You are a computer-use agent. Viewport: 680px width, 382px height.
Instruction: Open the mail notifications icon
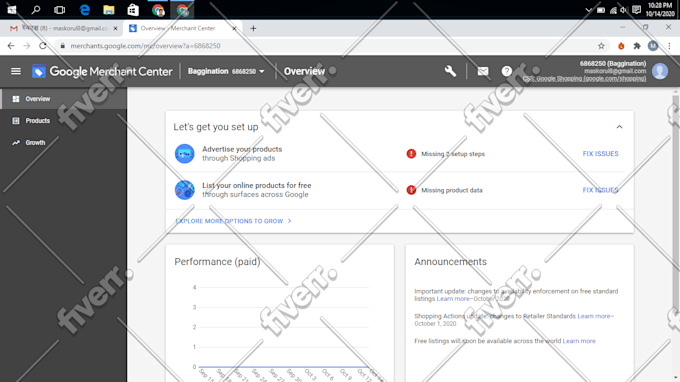pos(483,71)
